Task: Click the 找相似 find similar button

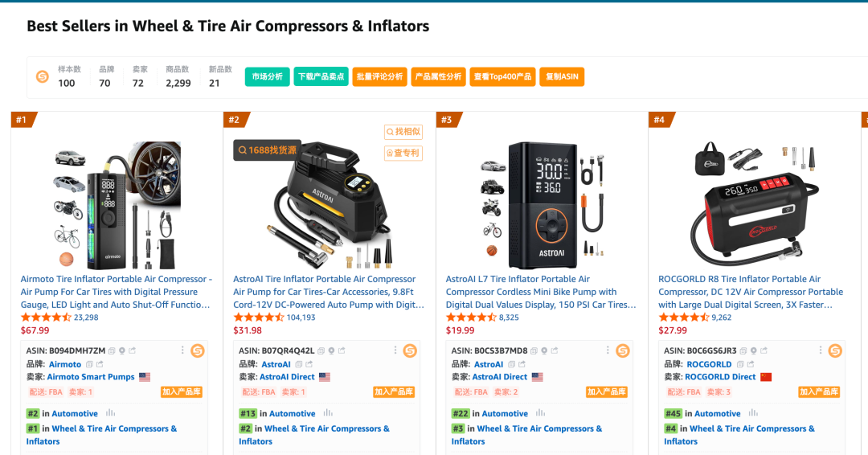Action: 403,132
